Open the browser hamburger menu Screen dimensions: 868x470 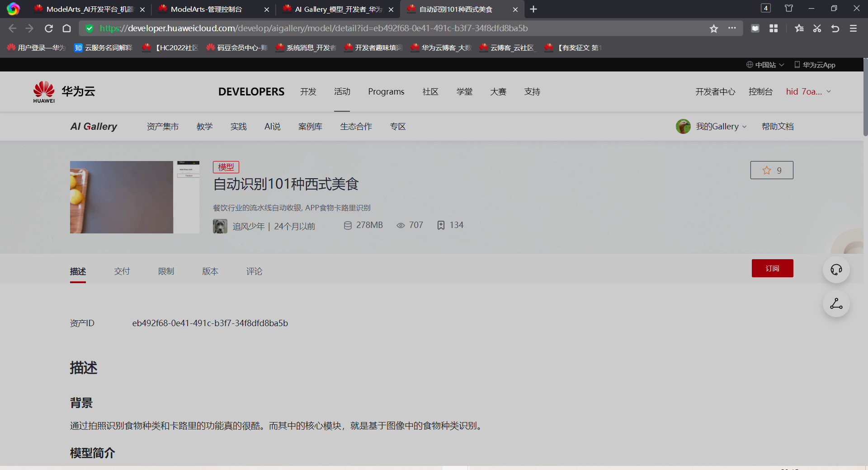(853, 28)
